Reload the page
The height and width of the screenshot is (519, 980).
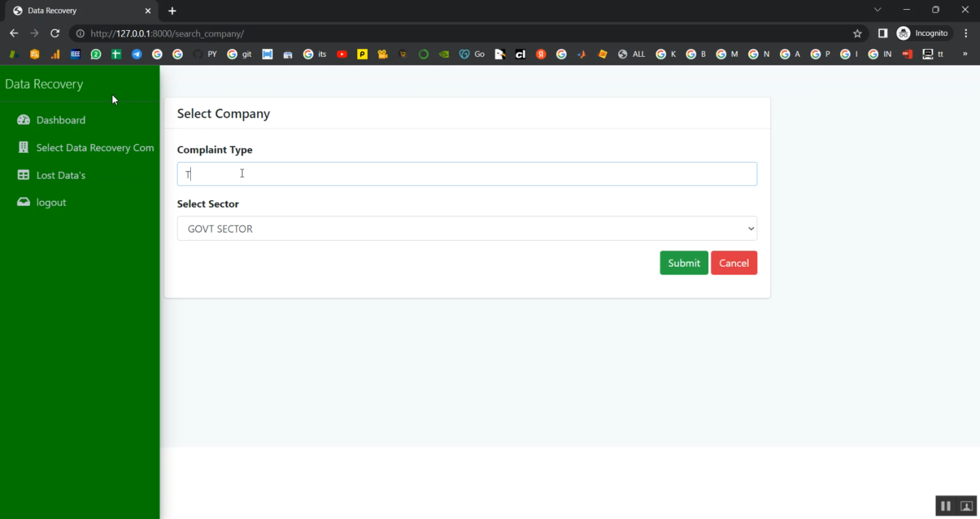pyautogui.click(x=55, y=33)
